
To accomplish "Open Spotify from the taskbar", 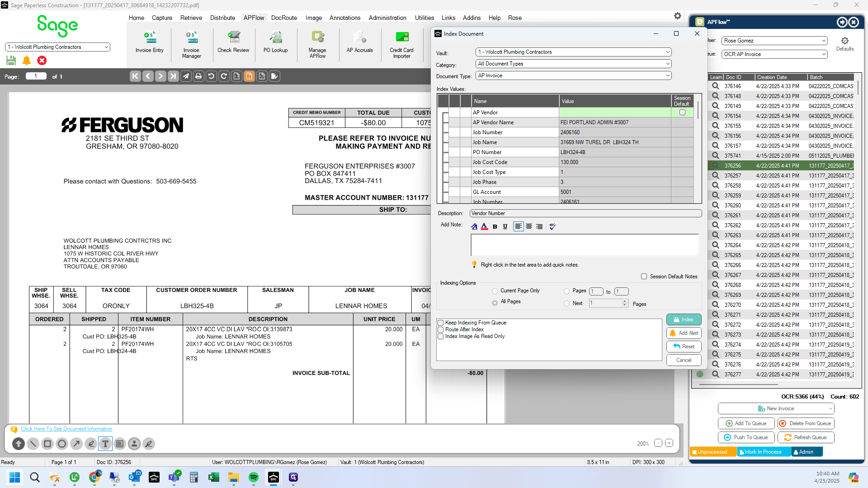I will coord(254,477).
